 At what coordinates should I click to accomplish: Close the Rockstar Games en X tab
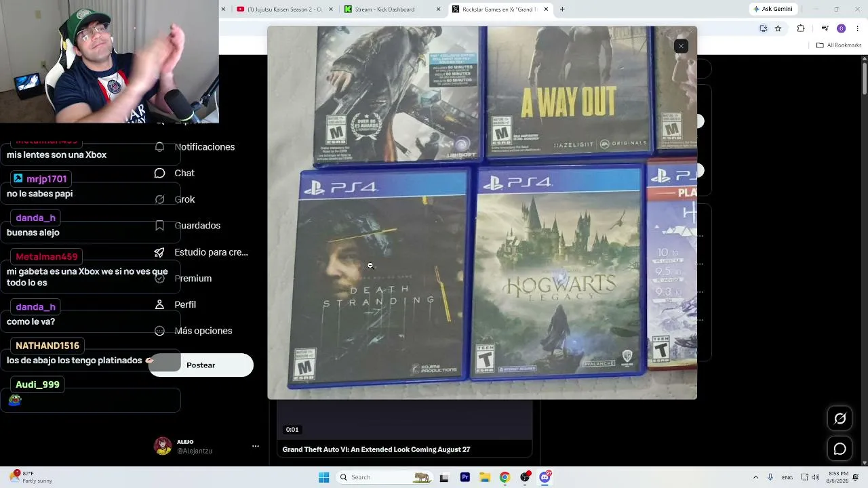click(x=546, y=9)
